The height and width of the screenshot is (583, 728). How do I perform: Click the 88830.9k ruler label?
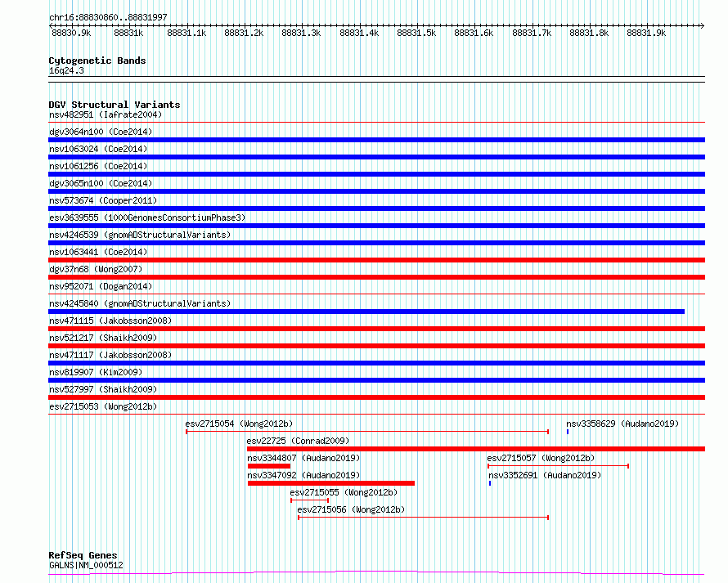71,33
